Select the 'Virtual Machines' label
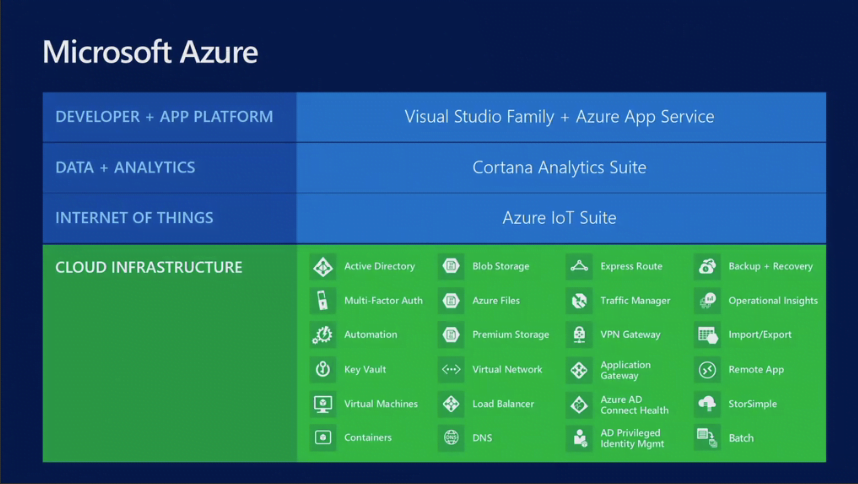 [x=381, y=404]
